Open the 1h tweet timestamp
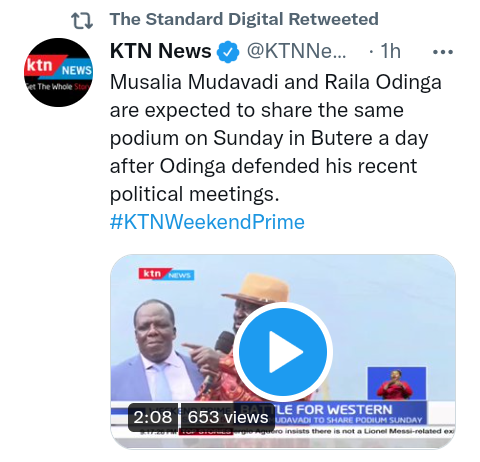480x462 pixels. click(390, 51)
